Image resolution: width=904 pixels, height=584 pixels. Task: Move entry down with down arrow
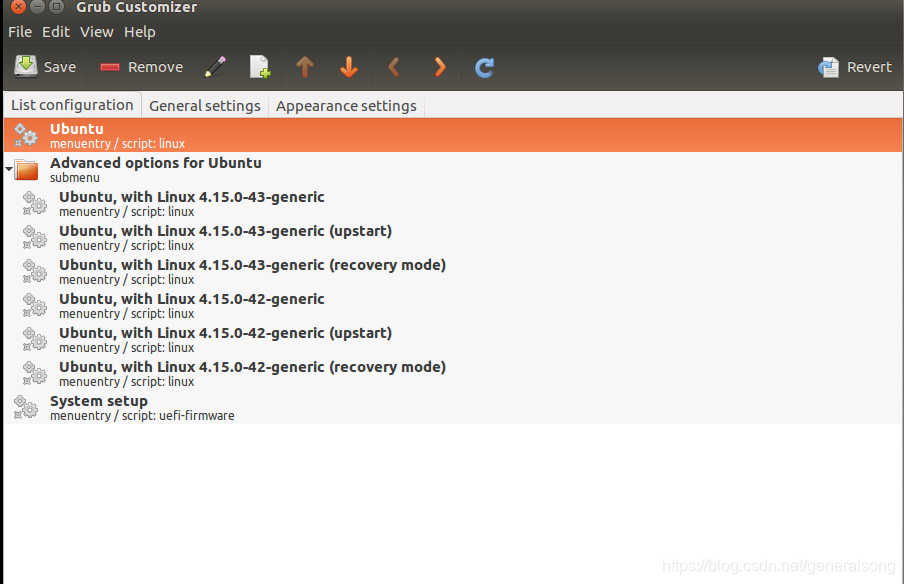click(x=349, y=67)
